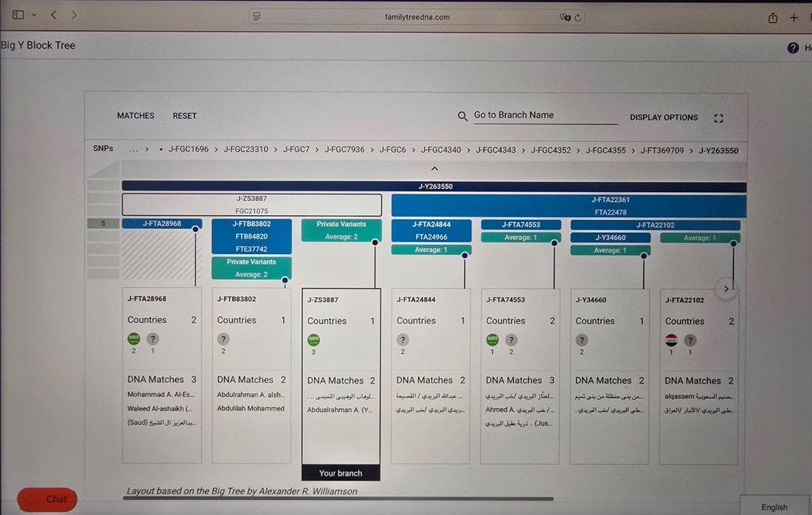Click the MATCHES button
The width and height of the screenshot is (812, 515).
click(x=136, y=116)
